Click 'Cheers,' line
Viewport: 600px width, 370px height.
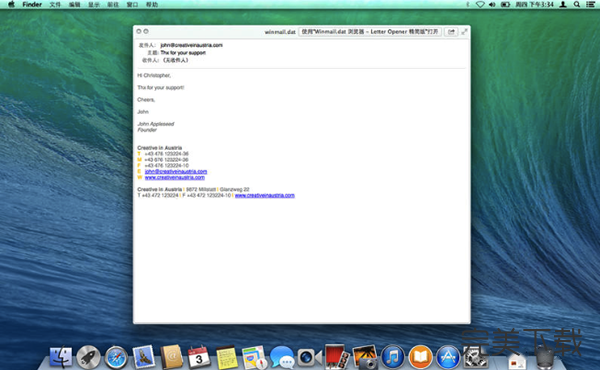pyautogui.click(x=146, y=100)
